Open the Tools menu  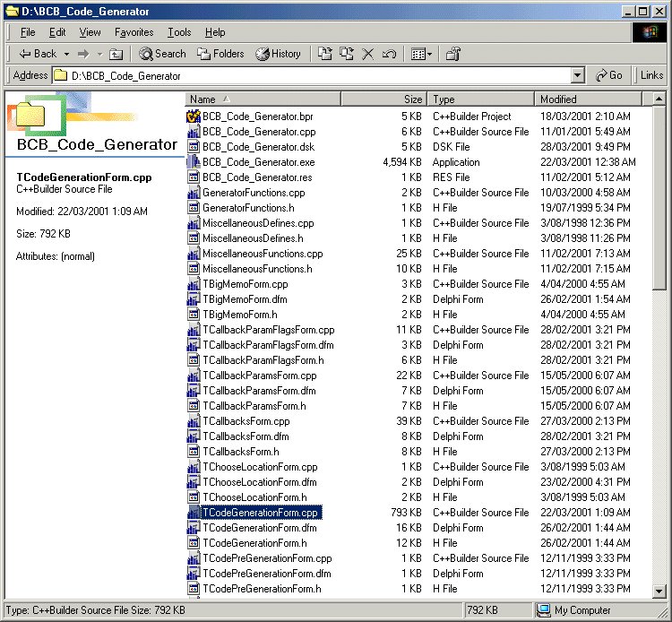(179, 32)
